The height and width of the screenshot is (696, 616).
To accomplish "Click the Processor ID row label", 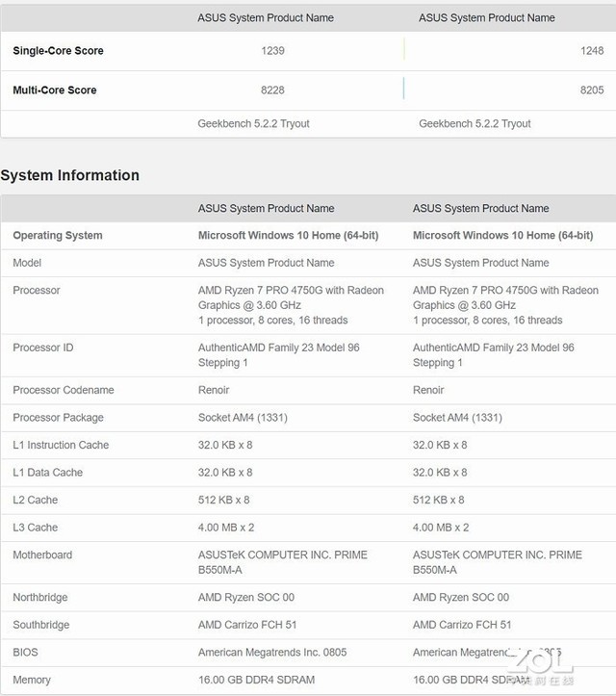I will 42,348.
